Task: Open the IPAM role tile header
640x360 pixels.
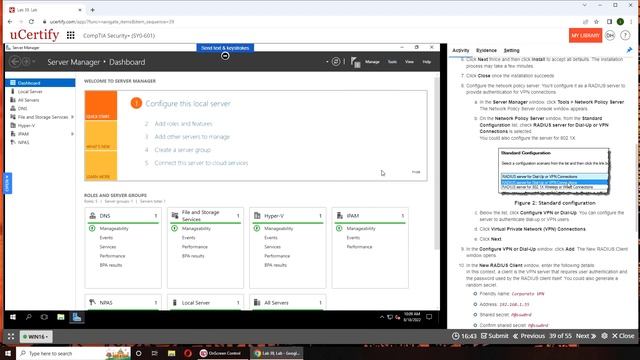Action: 370,216
